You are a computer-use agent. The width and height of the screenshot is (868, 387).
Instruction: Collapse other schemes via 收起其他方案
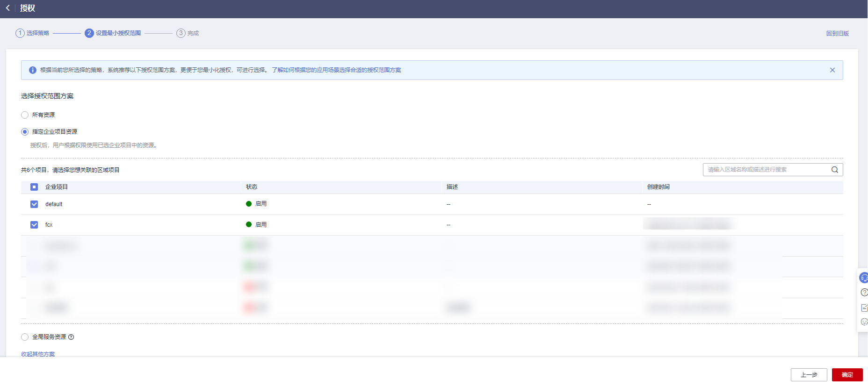(x=38, y=354)
